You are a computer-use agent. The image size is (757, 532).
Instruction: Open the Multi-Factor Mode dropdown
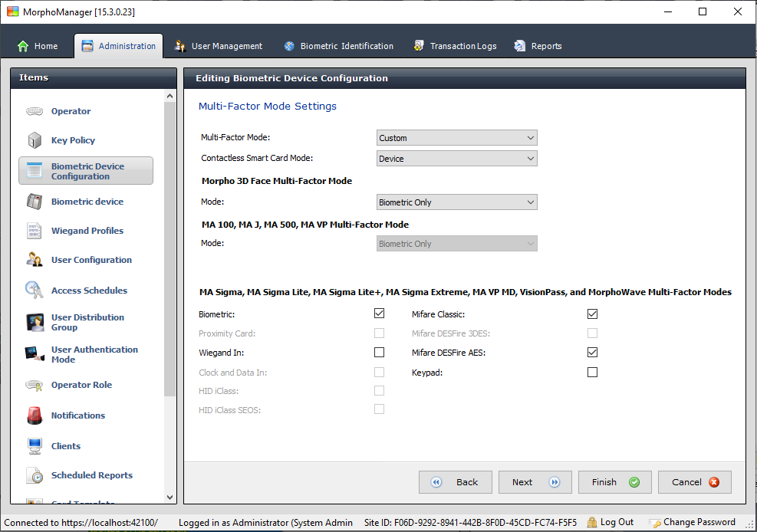[456, 137]
